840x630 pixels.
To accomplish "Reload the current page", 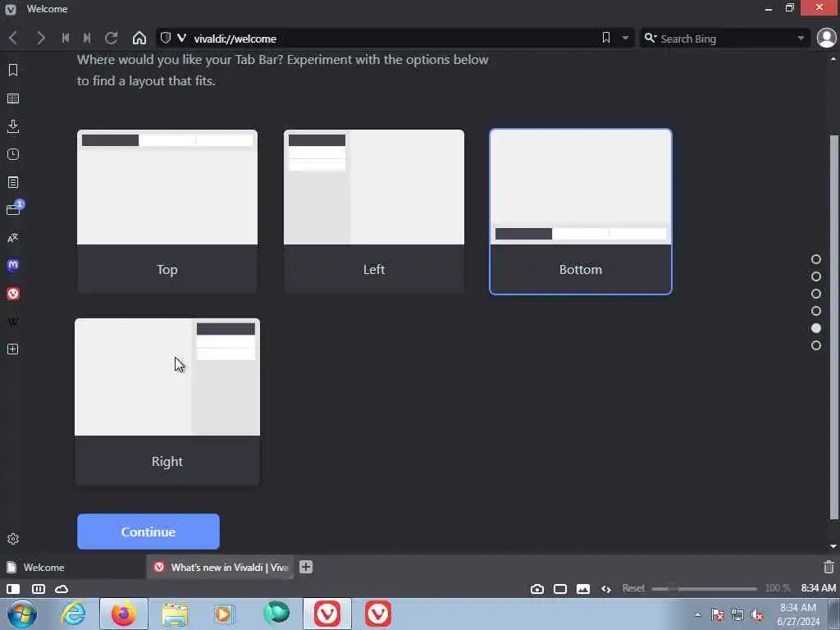I will 111,38.
